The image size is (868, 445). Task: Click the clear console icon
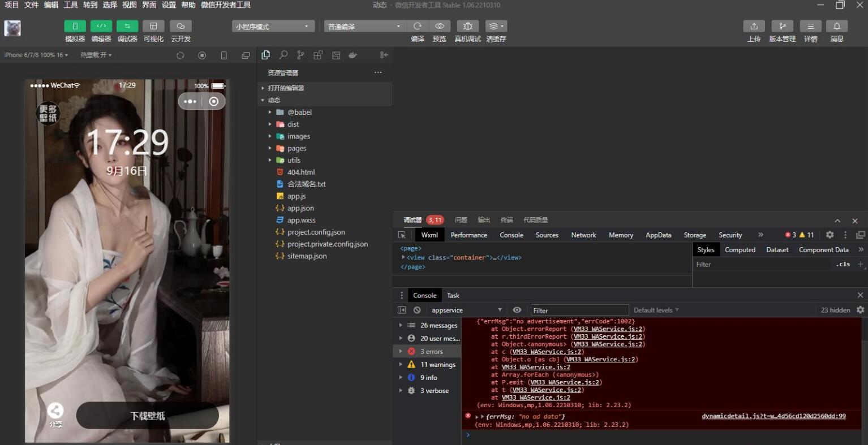pos(417,310)
